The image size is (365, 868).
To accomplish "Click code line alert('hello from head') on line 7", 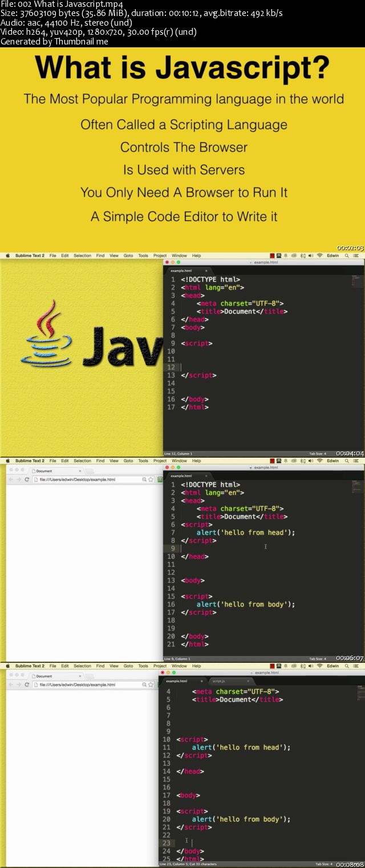I will coord(245,532).
